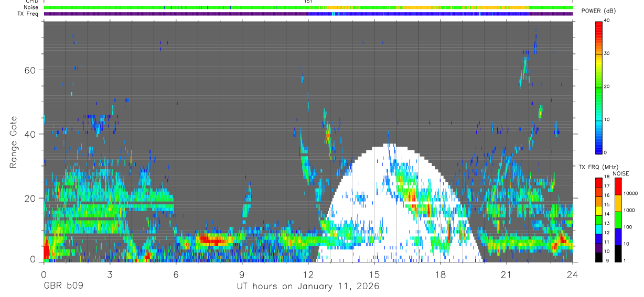The image size is (644, 297).
Task: Select the Noise strip above the plot
Action: click(308, 7)
